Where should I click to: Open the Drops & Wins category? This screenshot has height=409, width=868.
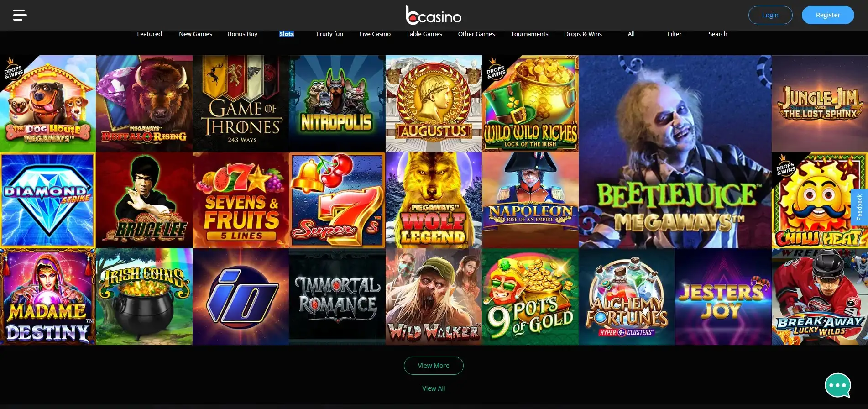coord(583,34)
